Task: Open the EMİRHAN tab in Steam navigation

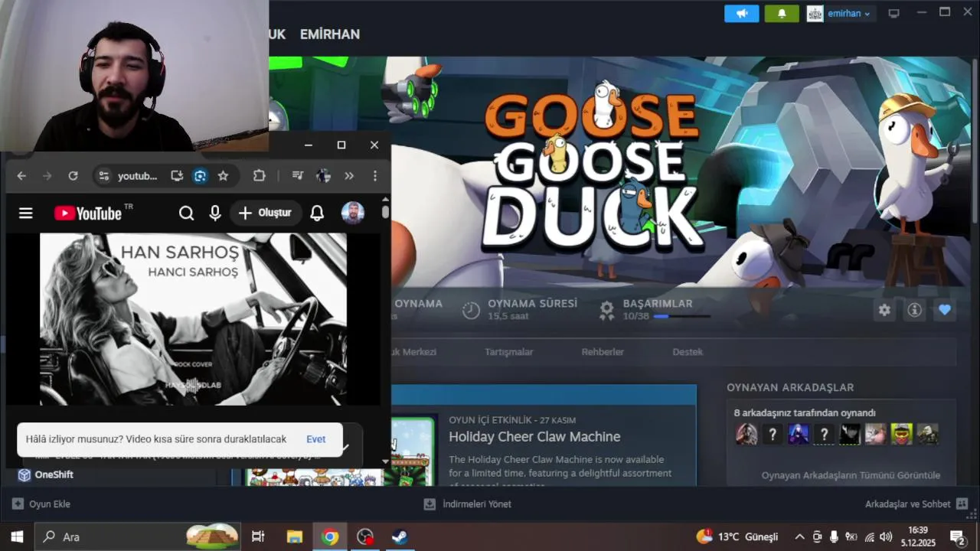Action: tap(329, 34)
